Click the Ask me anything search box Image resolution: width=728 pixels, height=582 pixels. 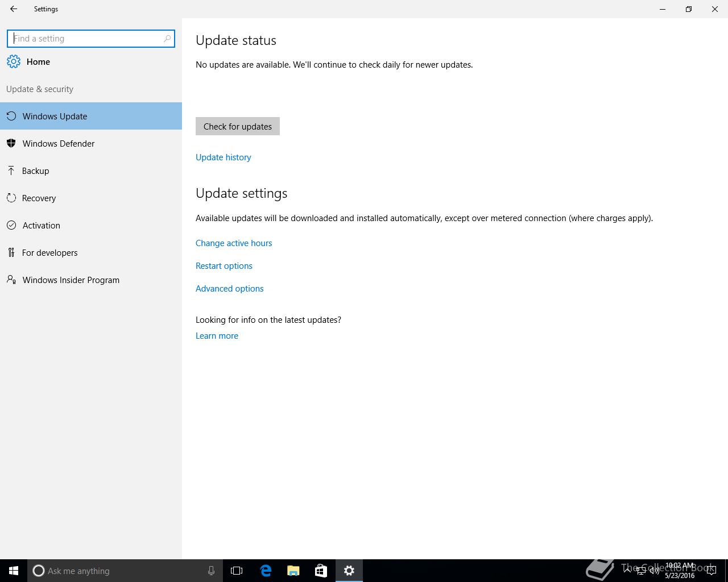point(124,571)
